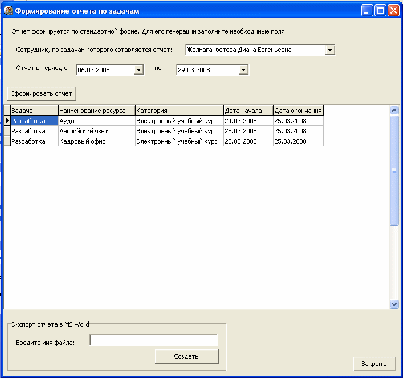
Task: Click the Закрыть button
Action: pyautogui.click(x=374, y=364)
